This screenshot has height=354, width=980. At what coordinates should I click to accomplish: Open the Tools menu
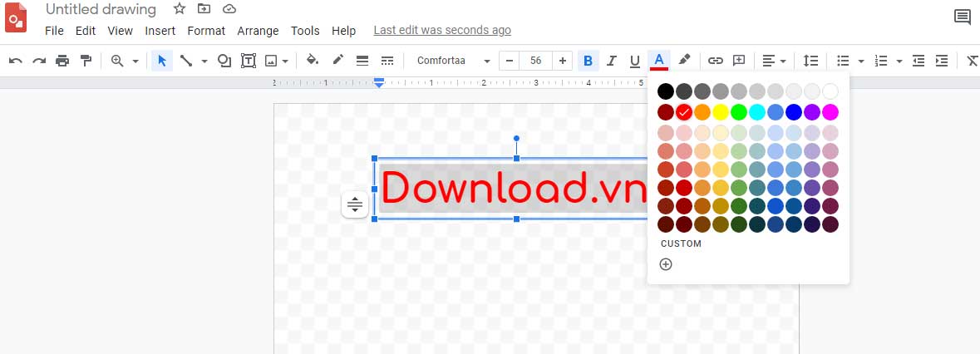[x=305, y=31]
